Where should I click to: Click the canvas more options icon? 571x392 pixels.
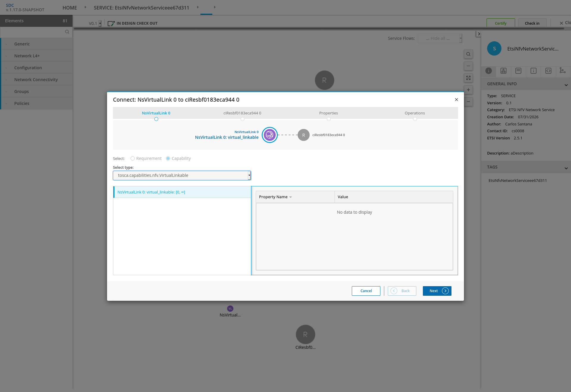(468, 66)
